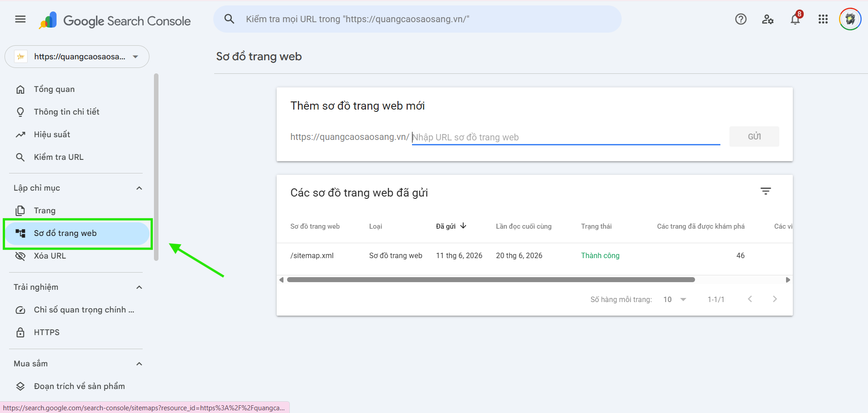Open rows per page dropdown showing 10
Viewport: 868px width, 413px height.
[x=675, y=299]
